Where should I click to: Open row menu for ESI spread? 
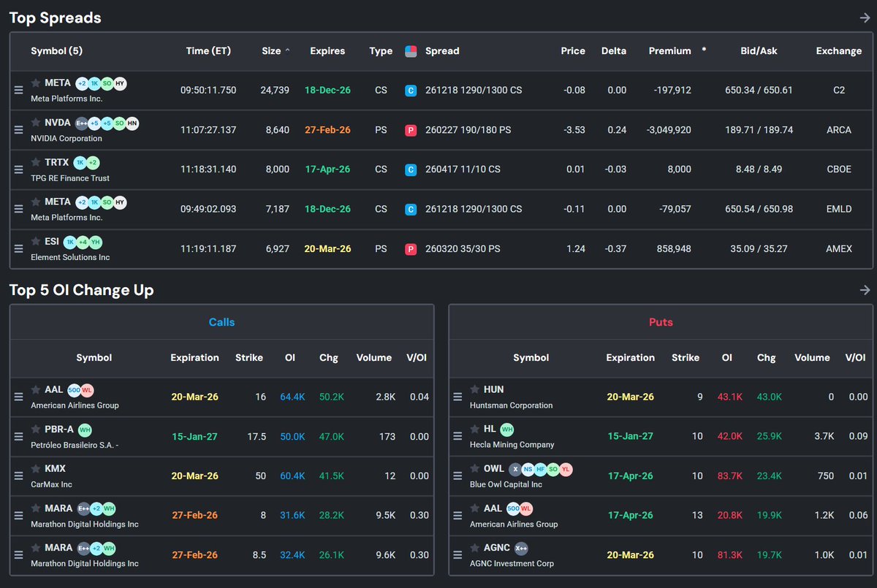tap(19, 248)
